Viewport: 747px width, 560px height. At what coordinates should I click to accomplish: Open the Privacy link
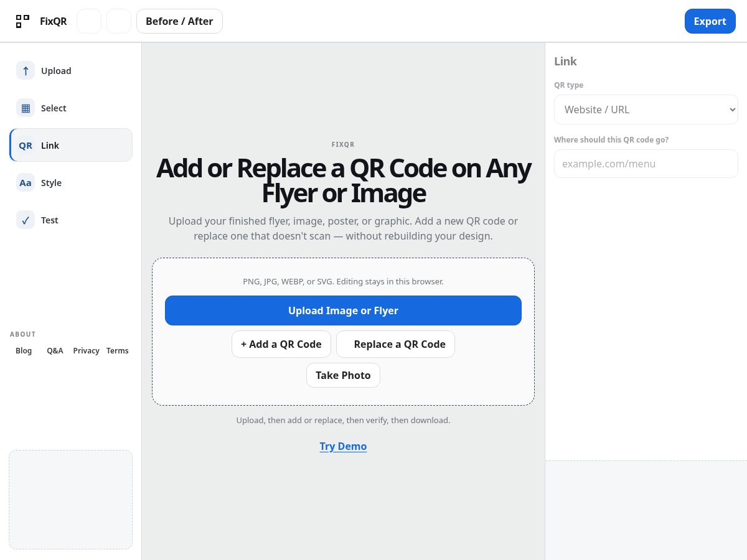click(86, 351)
